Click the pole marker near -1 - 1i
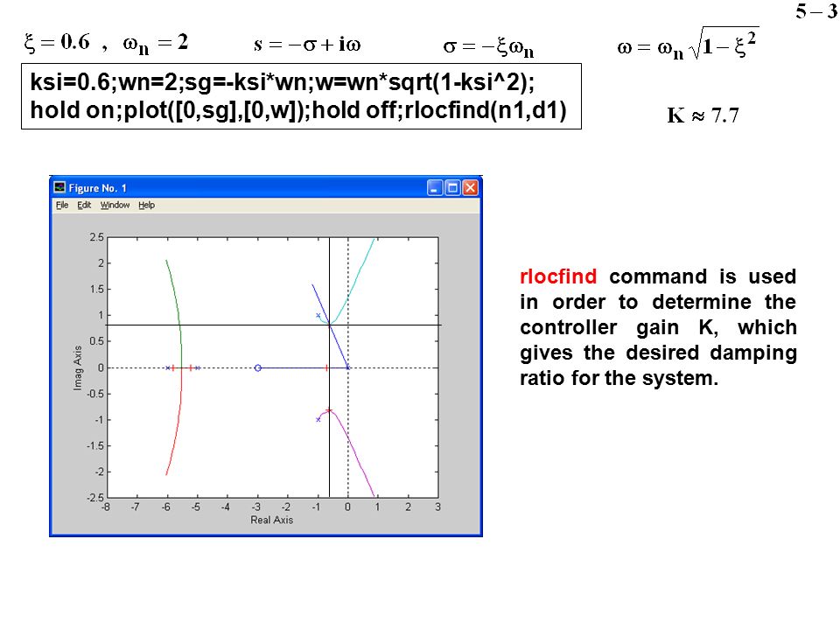This screenshot has height=630, width=840. click(x=318, y=419)
